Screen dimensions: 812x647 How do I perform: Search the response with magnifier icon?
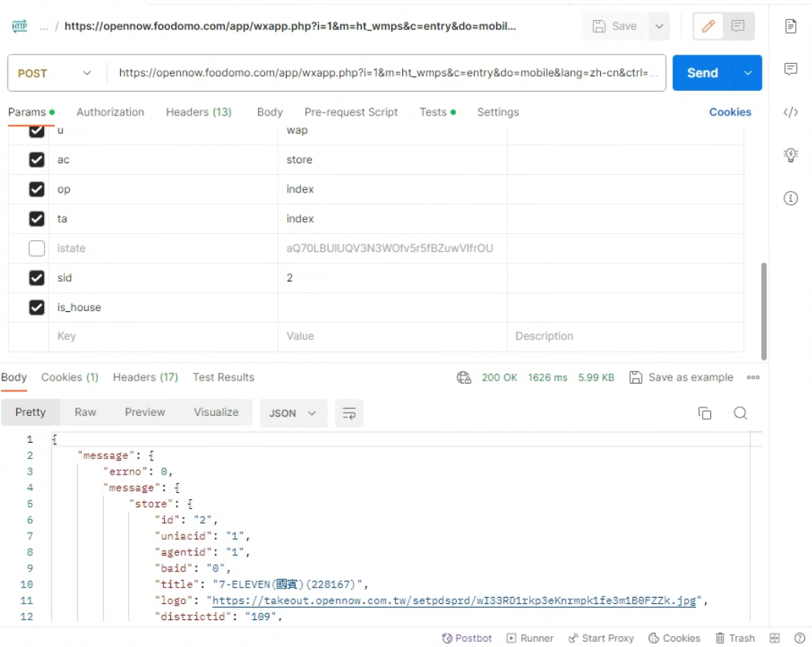pos(740,414)
